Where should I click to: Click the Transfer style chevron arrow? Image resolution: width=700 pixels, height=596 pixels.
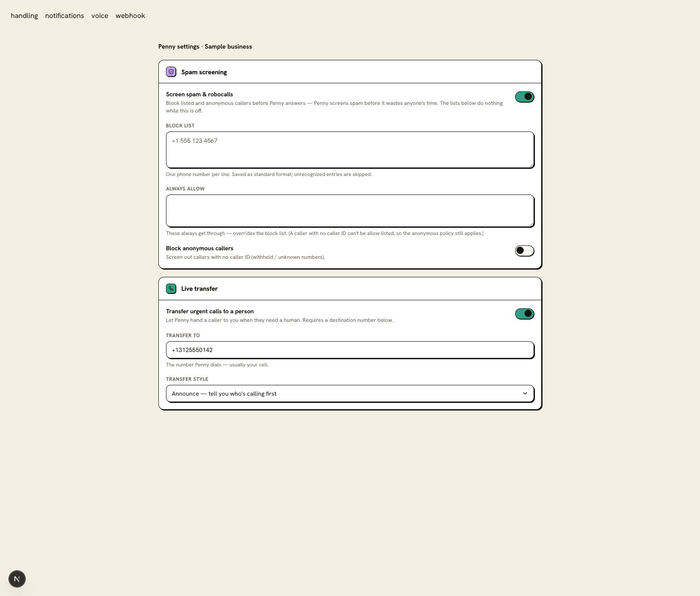pyautogui.click(x=525, y=393)
